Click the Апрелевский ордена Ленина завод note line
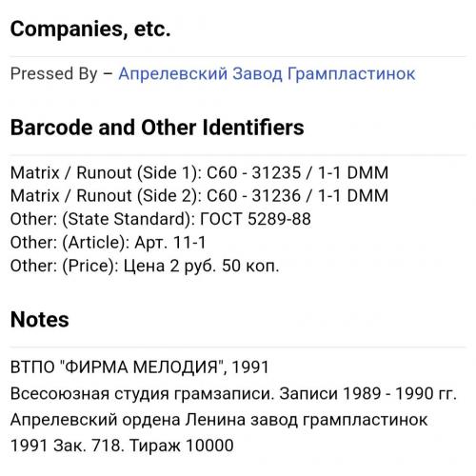The height and width of the screenshot is (476, 476). [219, 420]
